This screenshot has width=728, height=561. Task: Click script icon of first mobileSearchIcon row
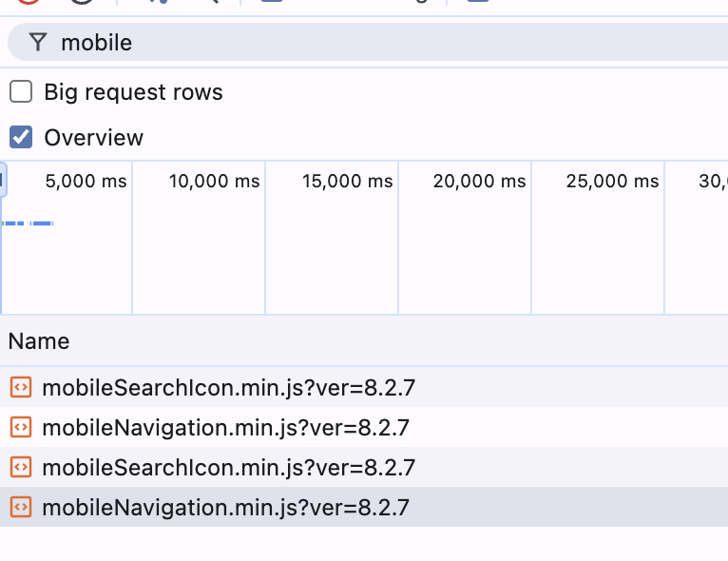point(20,387)
